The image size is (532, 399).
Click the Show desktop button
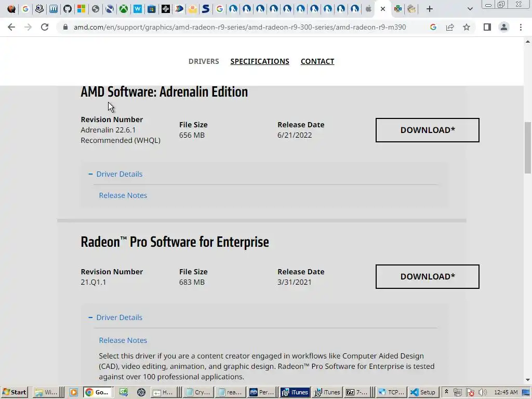coord(526,392)
